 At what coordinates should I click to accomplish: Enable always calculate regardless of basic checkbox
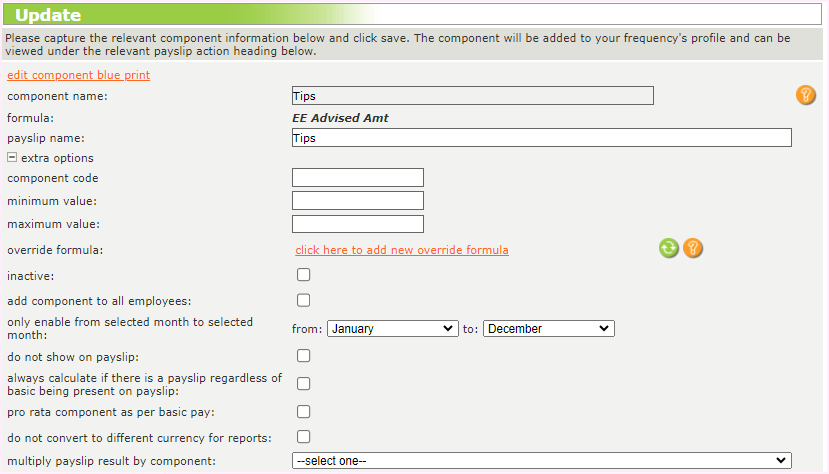(x=304, y=383)
